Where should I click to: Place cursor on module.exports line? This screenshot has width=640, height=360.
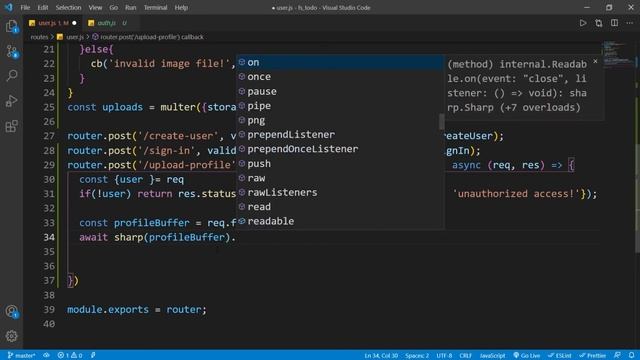(x=137, y=309)
